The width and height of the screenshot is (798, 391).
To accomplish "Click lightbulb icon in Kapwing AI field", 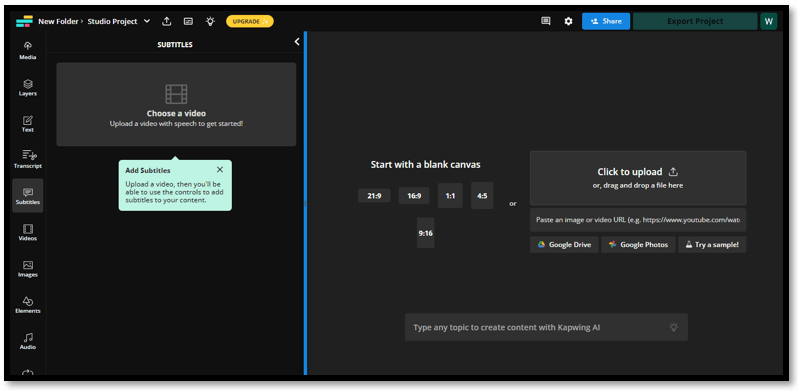I will [x=673, y=327].
